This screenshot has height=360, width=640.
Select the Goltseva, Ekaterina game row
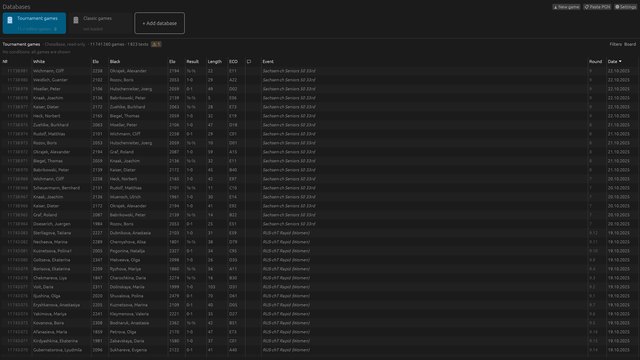320,260
